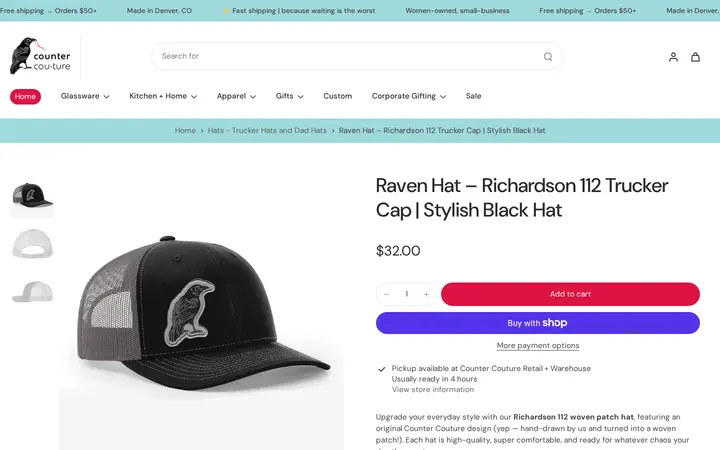720x450 pixels.
Task: Open the Sale menu item
Action: (473, 96)
